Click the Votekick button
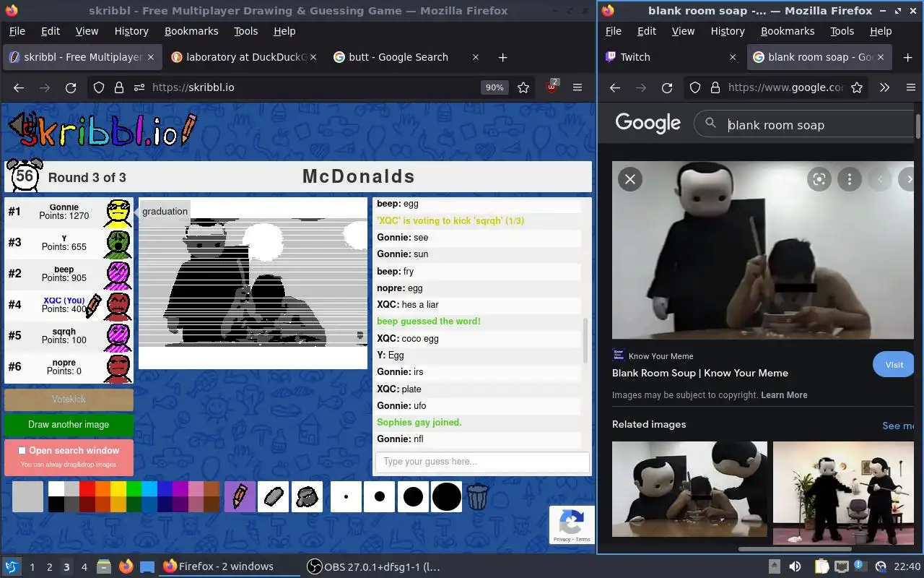 [x=69, y=399]
